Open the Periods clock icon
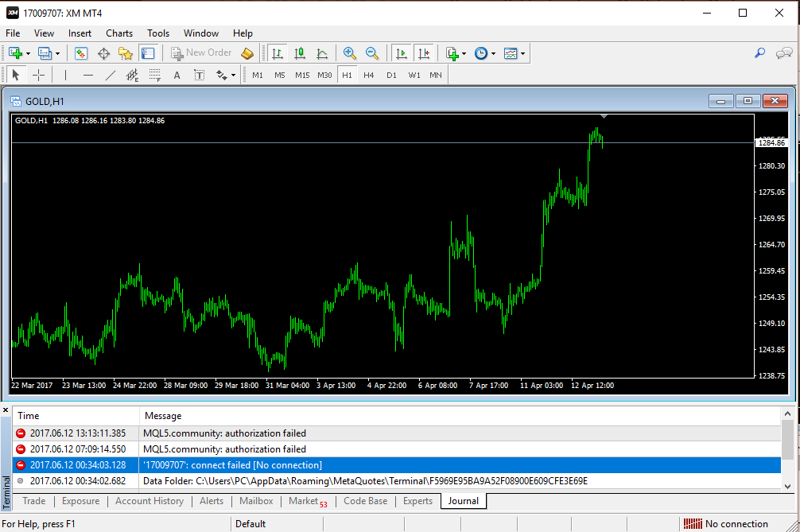 click(481, 53)
